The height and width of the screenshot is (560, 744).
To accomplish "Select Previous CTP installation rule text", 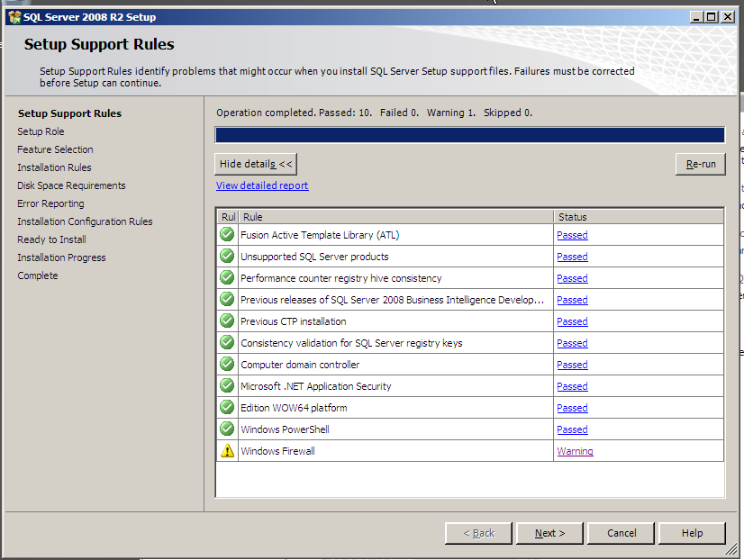I will tap(294, 321).
